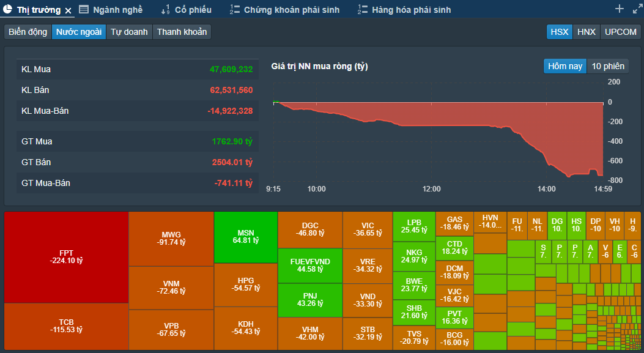
Task: Click the FPT tile in heatmap
Action: coord(66,256)
